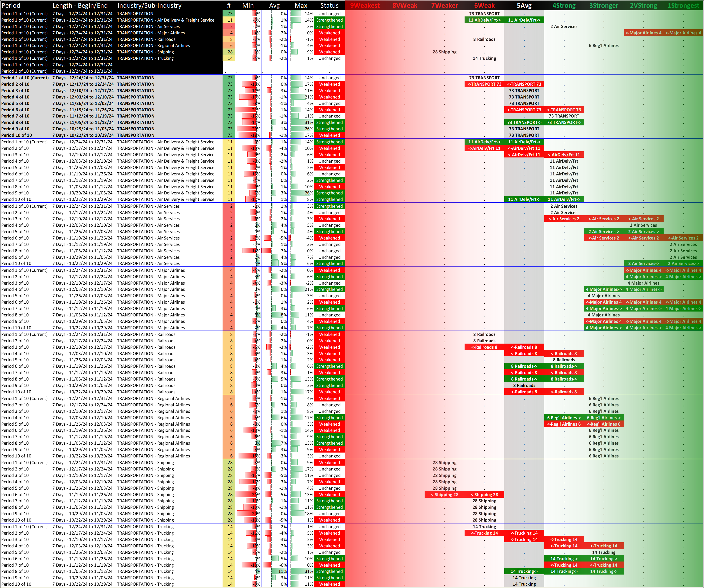Click '<-Shipping 28' cell under 7Weaker
This screenshot has height=588, width=704.
tap(444, 495)
